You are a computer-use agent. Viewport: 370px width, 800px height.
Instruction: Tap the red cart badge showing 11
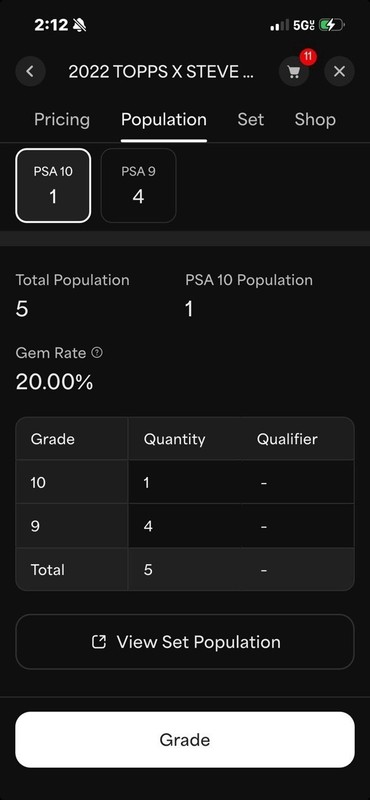tap(307, 57)
